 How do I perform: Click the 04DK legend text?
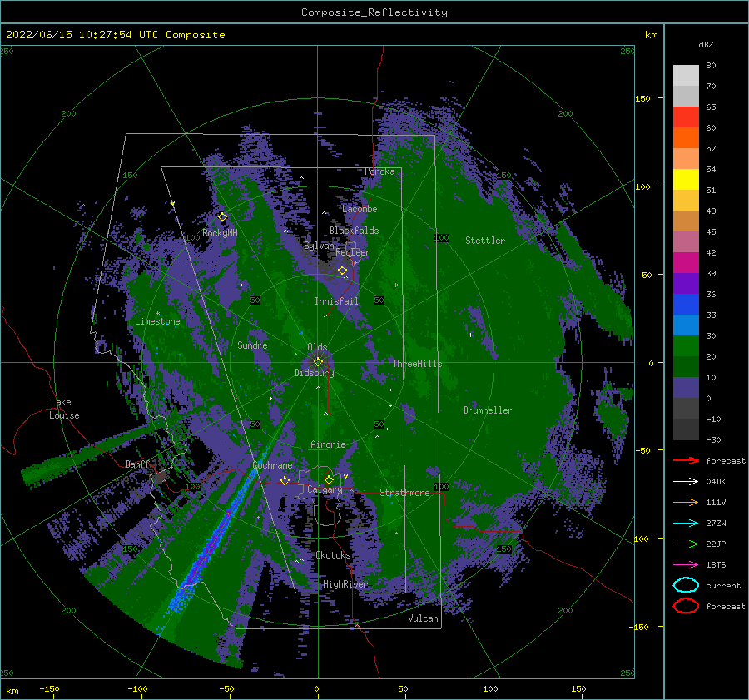(x=716, y=482)
